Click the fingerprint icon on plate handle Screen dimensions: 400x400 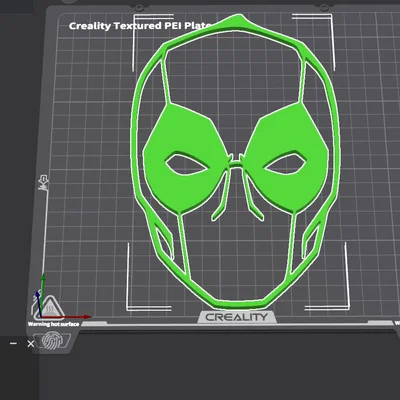tap(52, 340)
